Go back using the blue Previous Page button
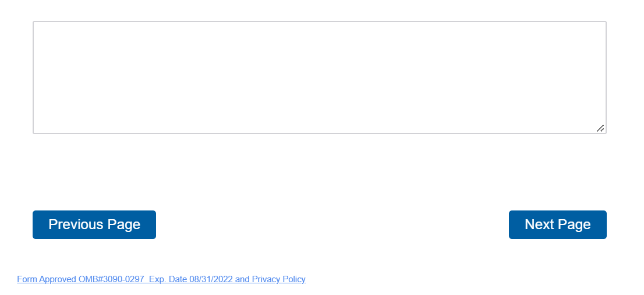The width and height of the screenshot is (644, 295). (x=94, y=224)
